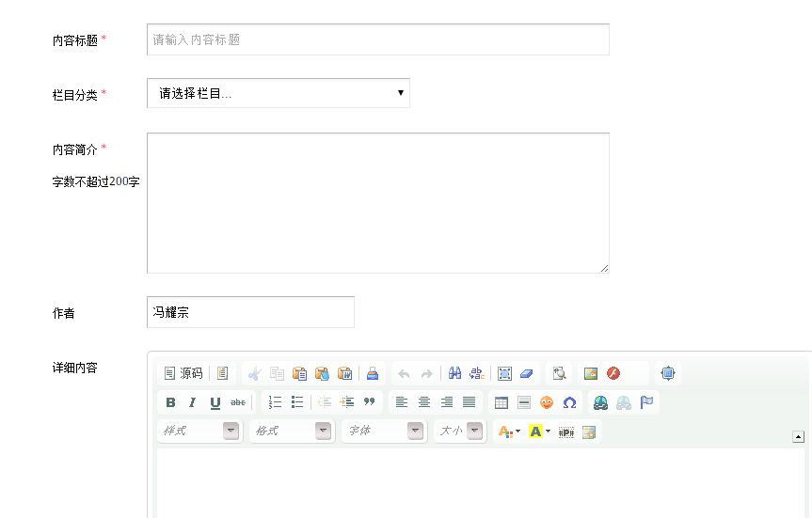Insert a hyperlink with the Link icon
Image resolution: width=812 pixels, height=518 pixels.
pos(600,402)
